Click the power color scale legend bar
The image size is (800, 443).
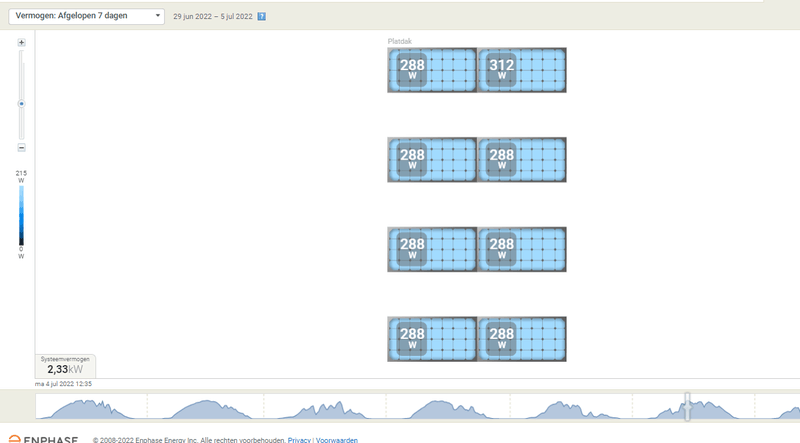click(x=21, y=216)
